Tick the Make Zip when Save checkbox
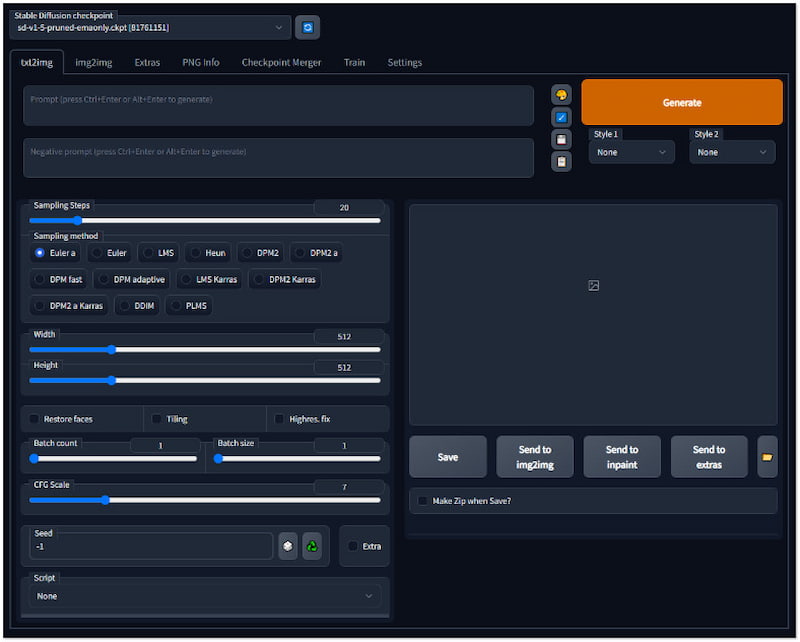The image size is (800, 642). 423,501
